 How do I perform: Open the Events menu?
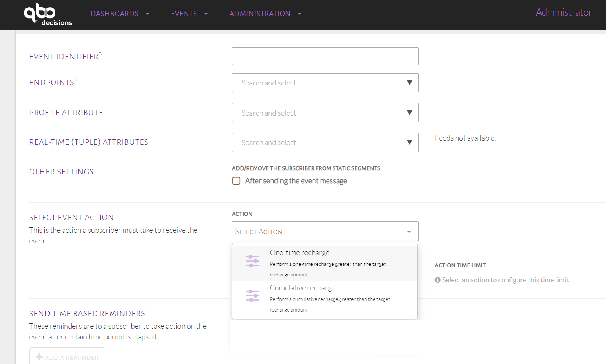[189, 14]
